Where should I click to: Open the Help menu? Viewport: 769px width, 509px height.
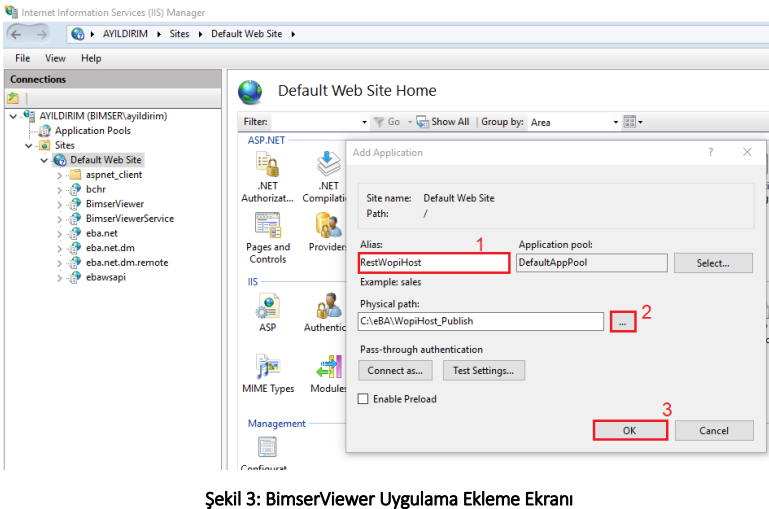(91, 58)
